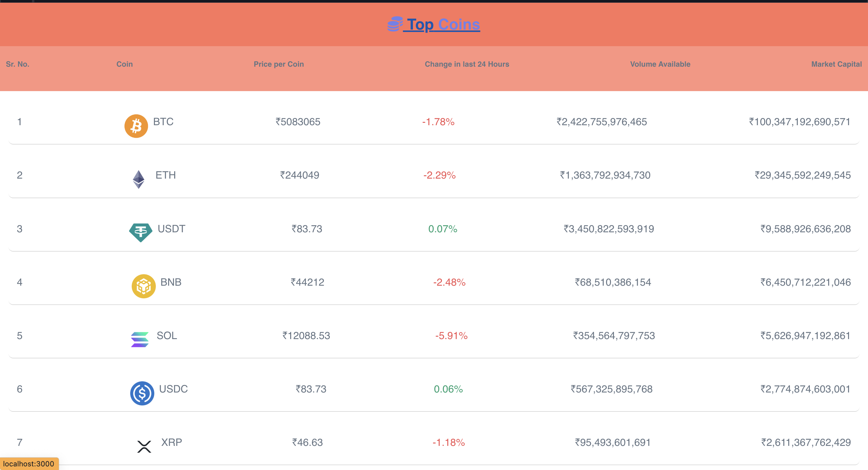
Task: Click serial number 3 in USDT row
Action: [x=20, y=229]
